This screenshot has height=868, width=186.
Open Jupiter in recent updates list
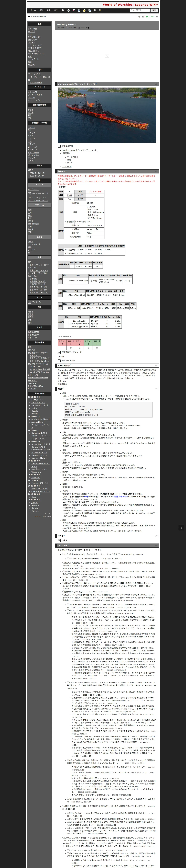34,502
